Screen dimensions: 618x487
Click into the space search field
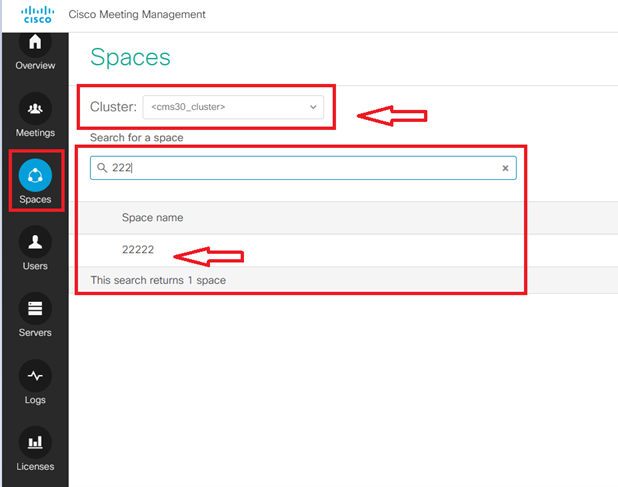tap(303, 168)
